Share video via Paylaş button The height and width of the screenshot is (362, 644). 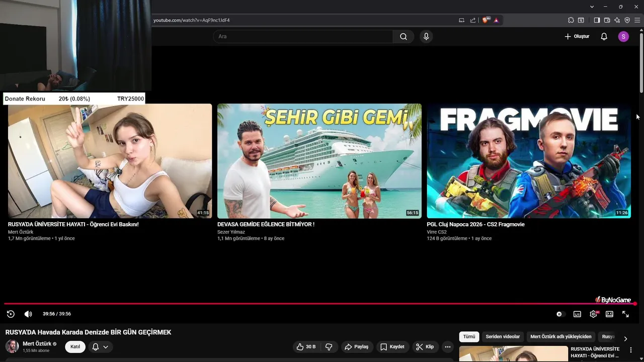point(356,347)
